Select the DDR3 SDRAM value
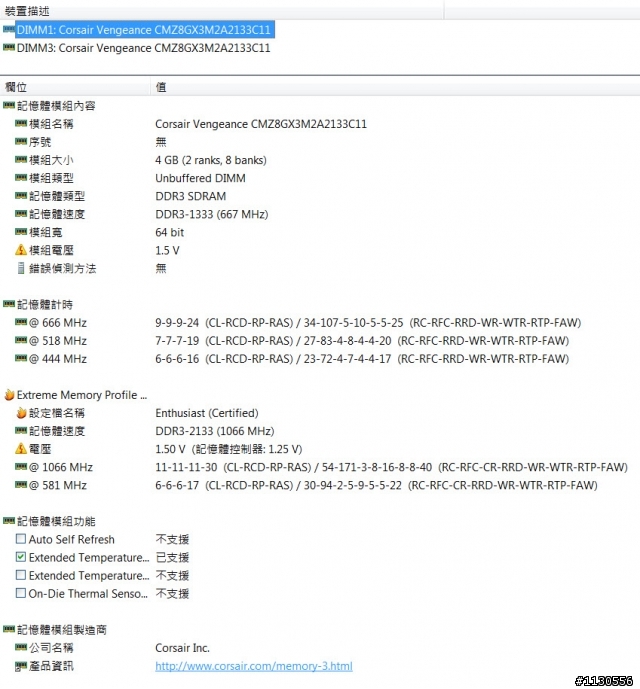This screenshot has height=689, width=640. [x=191, y=196]
